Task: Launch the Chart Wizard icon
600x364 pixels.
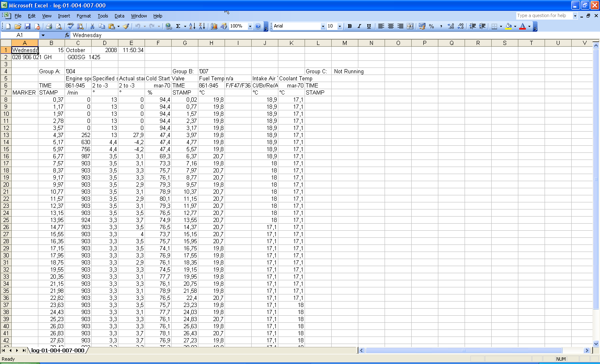Action: pos(214,26)
